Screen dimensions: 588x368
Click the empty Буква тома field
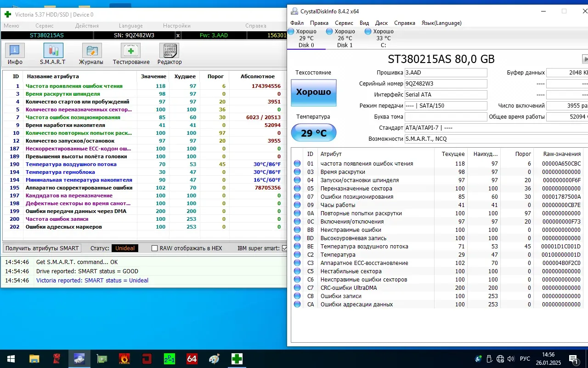[x=446, y=117]
